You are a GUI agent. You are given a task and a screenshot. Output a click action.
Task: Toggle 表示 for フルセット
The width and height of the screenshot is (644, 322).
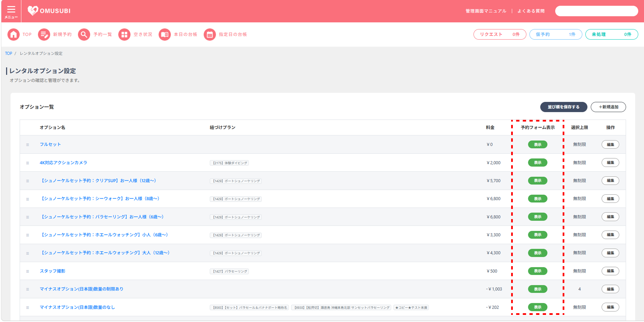point(538,145)
